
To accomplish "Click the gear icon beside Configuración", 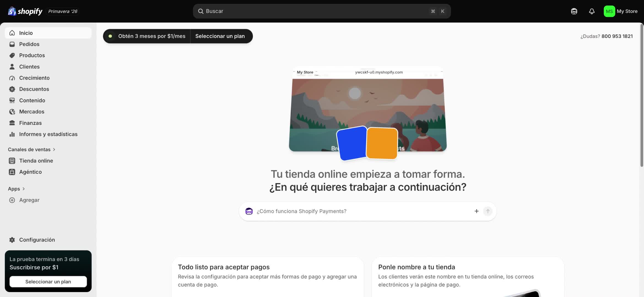I will point(12,240).
